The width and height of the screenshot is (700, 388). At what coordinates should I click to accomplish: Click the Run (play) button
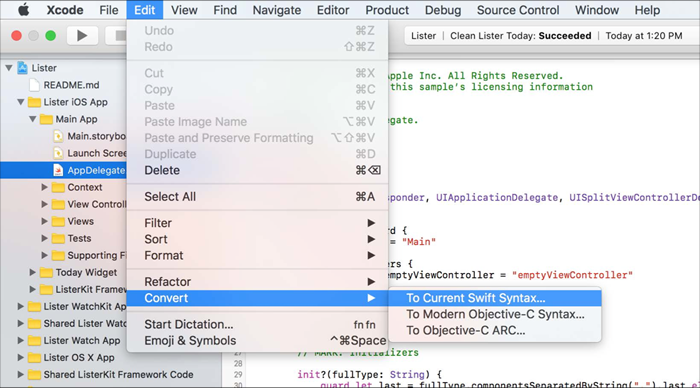tap(82, 35)
